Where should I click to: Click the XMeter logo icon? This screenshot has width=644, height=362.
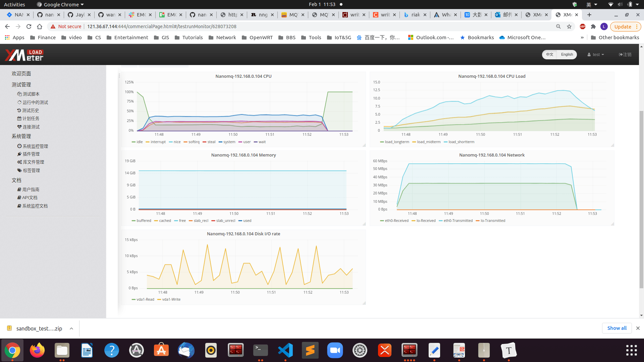(24, 55)
